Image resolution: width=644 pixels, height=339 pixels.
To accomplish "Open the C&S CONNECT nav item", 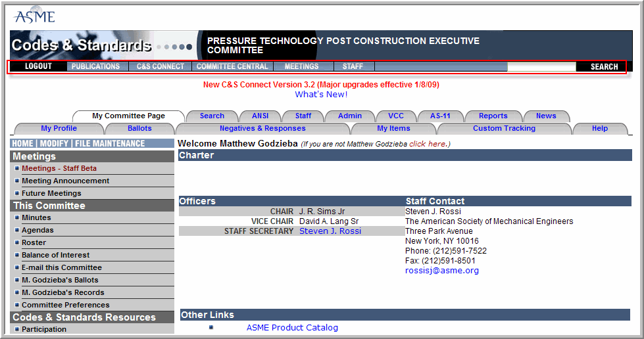I will click(161, 66).
